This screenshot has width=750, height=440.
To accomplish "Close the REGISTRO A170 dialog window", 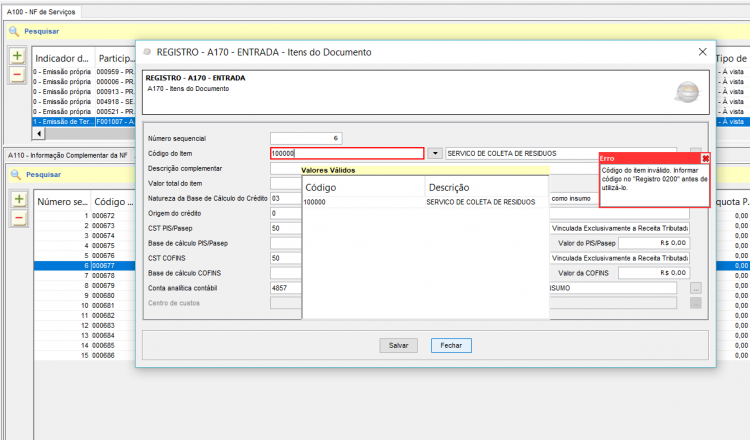I will click(x=702, y=52).
